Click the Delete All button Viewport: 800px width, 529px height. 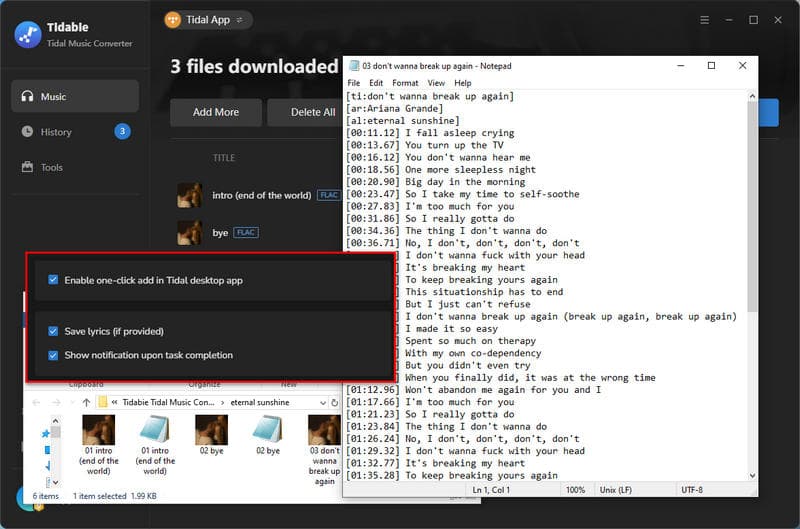(313, 112)
